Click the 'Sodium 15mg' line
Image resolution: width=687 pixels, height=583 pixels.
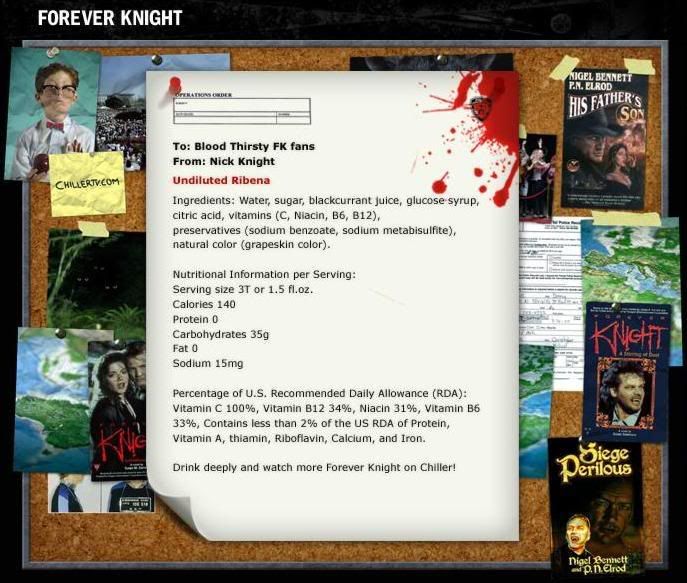(208, 363)
